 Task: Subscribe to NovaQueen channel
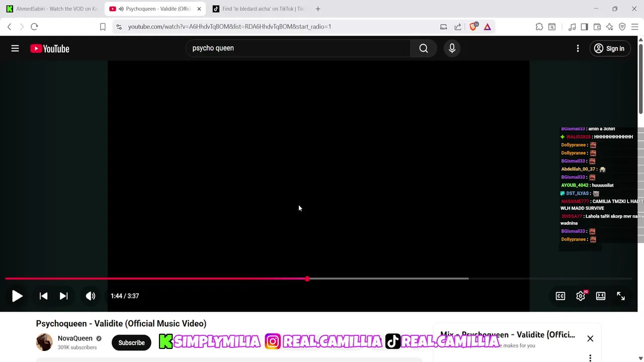pyautogui.click(x=131, y=343)
